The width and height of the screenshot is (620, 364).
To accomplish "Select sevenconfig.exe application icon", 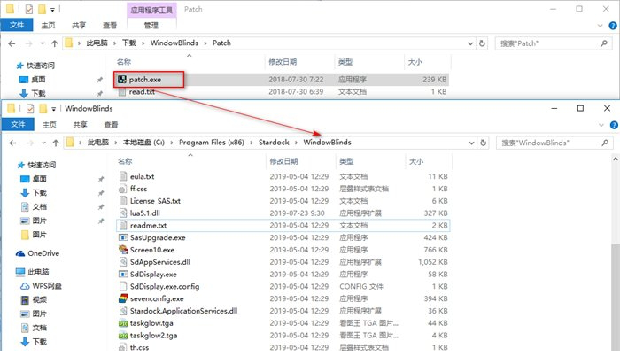I will (123, 298).
